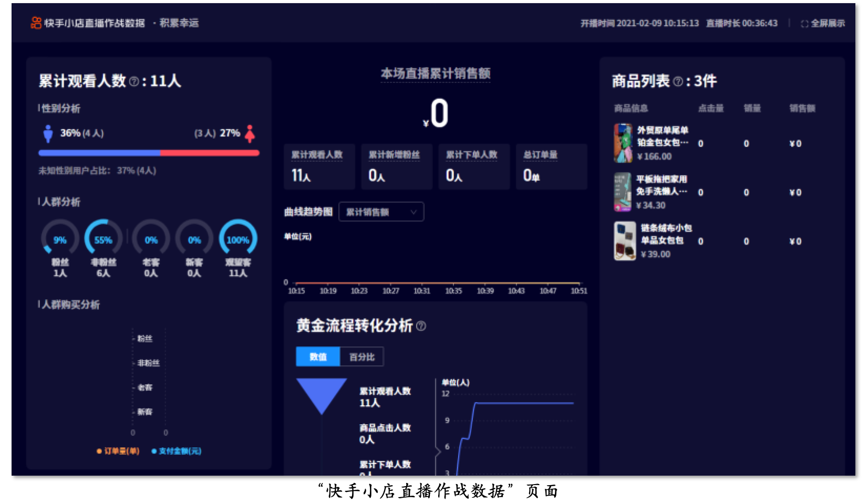Click the 销量 column header
Image resolution: width=868 pixels, height=504 pixels.
tap(752, 109)
